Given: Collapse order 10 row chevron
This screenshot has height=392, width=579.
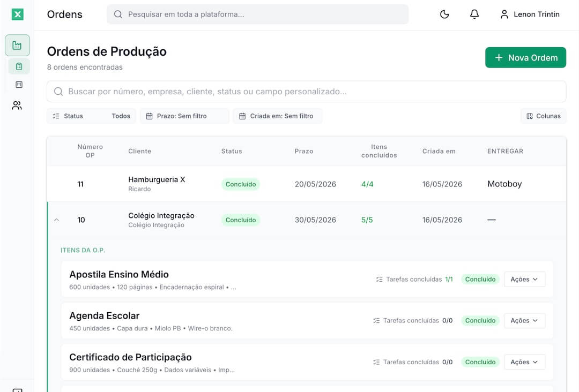Looking at the screenshot, I should tap(56, 220).
